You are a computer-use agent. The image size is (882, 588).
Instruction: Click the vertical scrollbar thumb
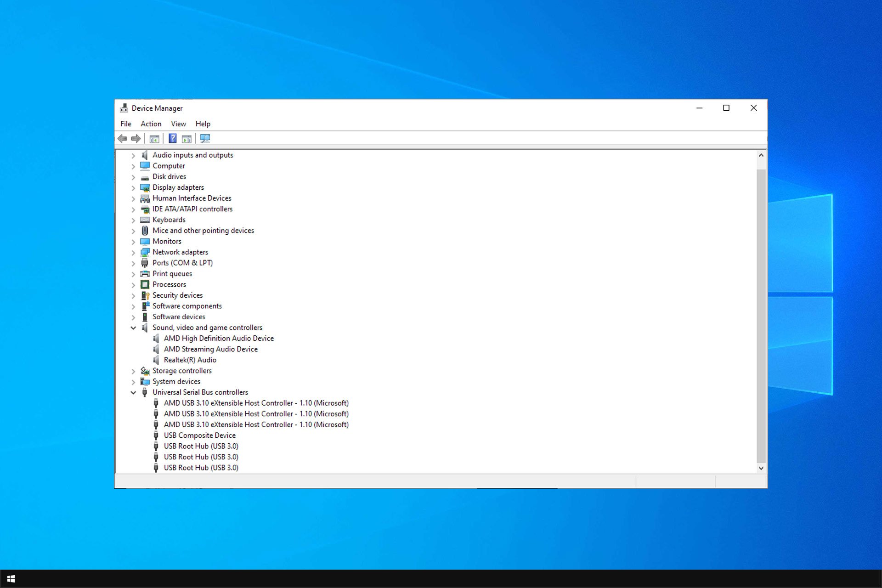click(761, 316)
